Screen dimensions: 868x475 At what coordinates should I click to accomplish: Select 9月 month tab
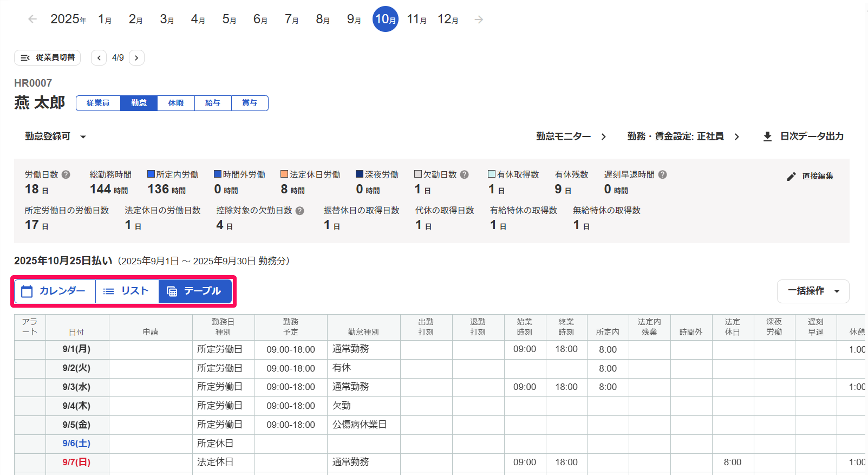click(354, 19)
